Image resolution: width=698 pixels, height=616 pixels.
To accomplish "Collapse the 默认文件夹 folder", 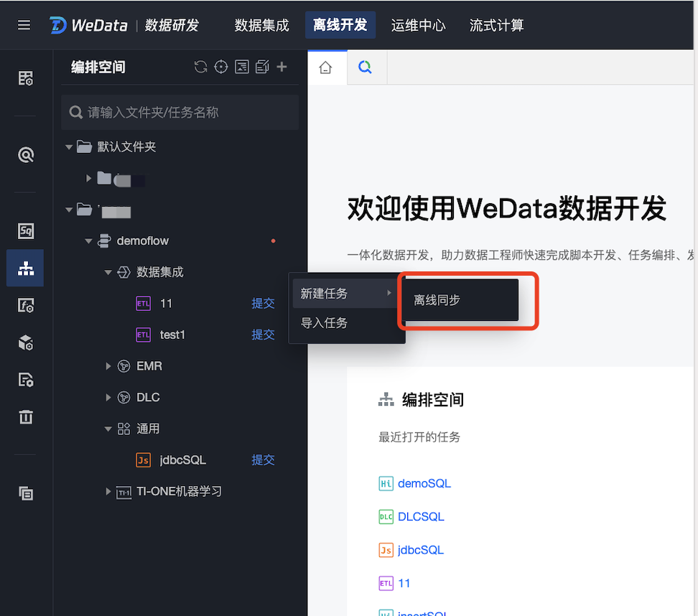I will point(69,147).
